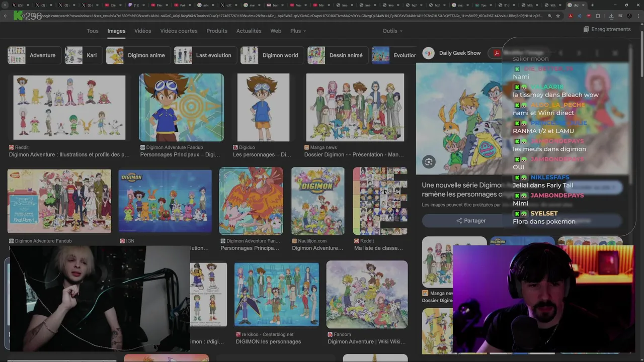Image resolution: width=644 pixels, height=362 pixels.
Task: Select the active Digimon search browser tab
Action: click(x=576, y=5)
